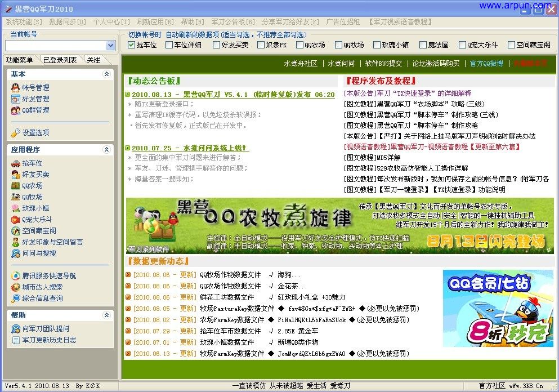The width and height of the screenshot is (559, 392).
Task: Open the 软件BUG提交 link
Action: [x=383, y=64]
